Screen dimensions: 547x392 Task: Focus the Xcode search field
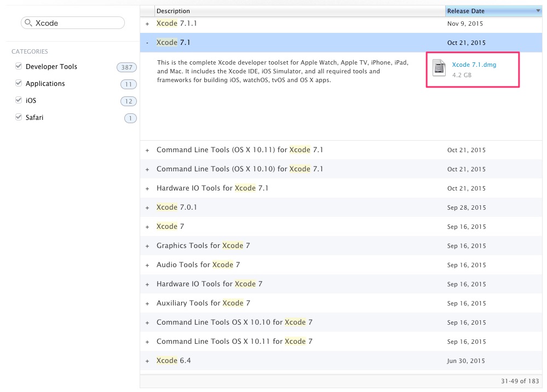(73, 22)
